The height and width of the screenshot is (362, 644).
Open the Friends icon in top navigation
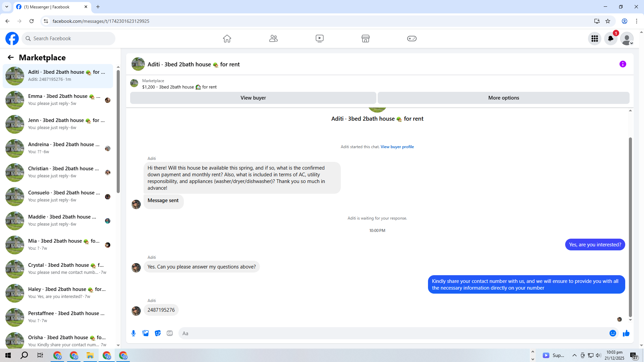[273, 39]
